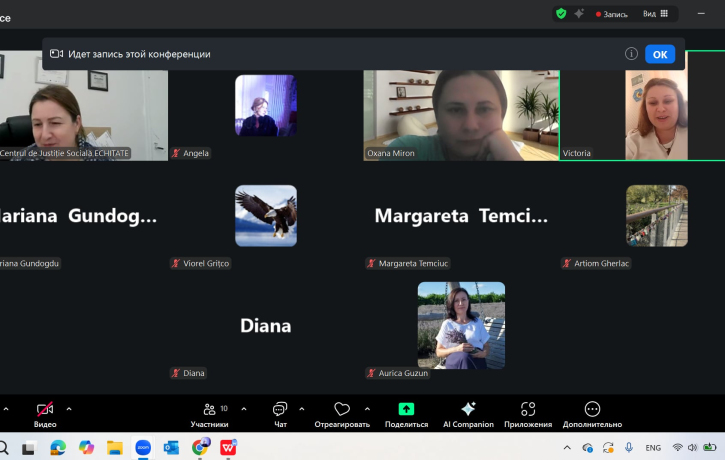This screenshot has height=460, width=725.
Task: Open the Приложения apps panel
Action: (x=528, y=414)
